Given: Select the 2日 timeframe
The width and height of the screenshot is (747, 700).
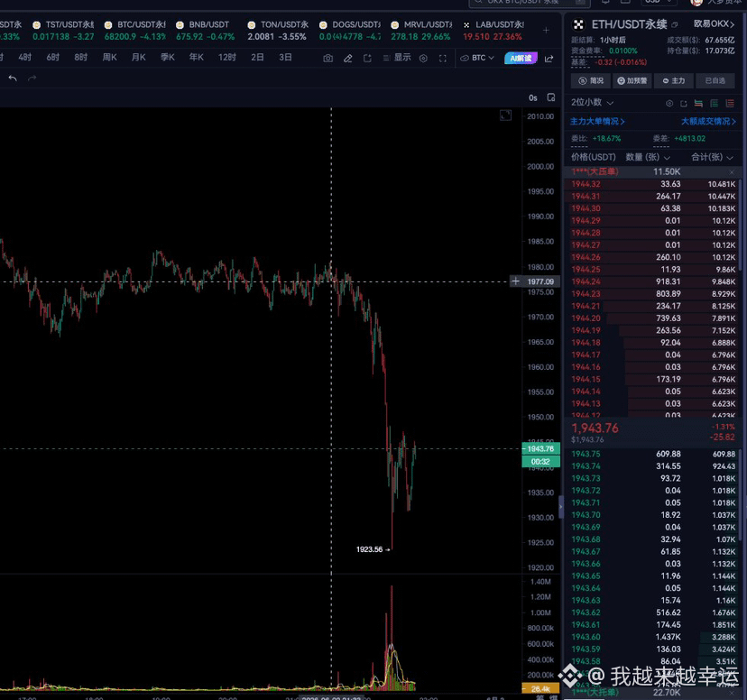Looking at the screenshot, I should 257,58.
